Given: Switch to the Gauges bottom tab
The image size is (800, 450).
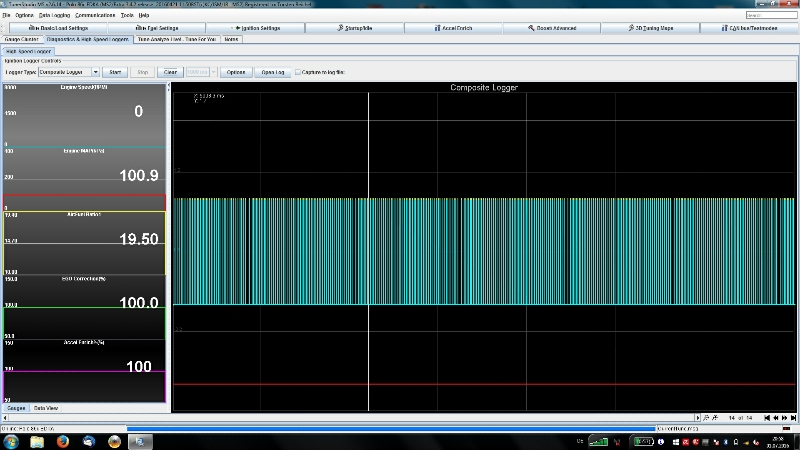Looking at the screenshot, I should 16,408.
